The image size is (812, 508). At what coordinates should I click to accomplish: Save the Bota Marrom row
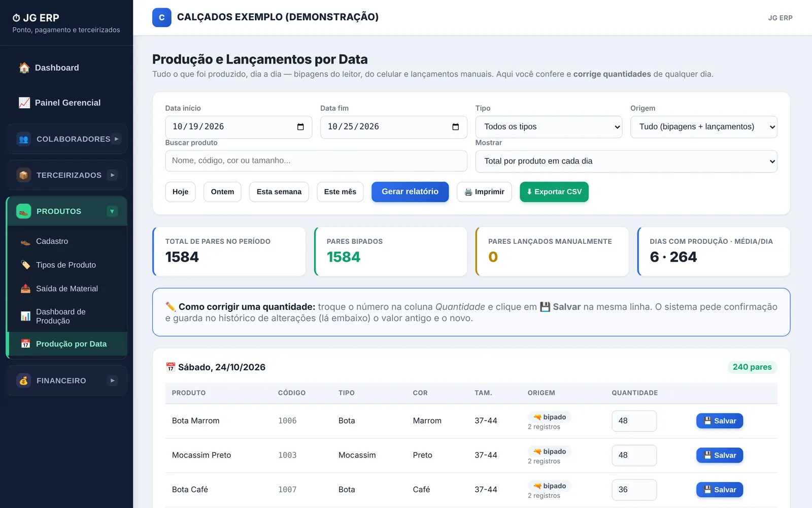click(720, 421)
